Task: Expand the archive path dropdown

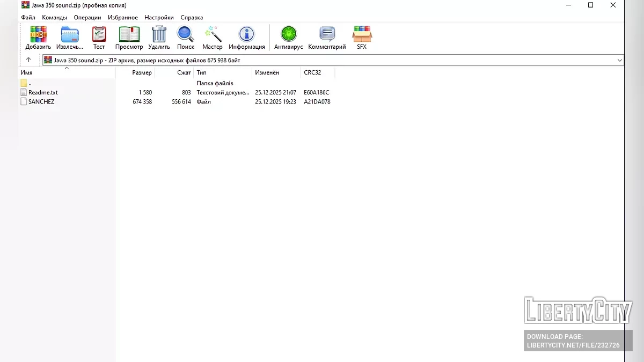Action: 620,61
